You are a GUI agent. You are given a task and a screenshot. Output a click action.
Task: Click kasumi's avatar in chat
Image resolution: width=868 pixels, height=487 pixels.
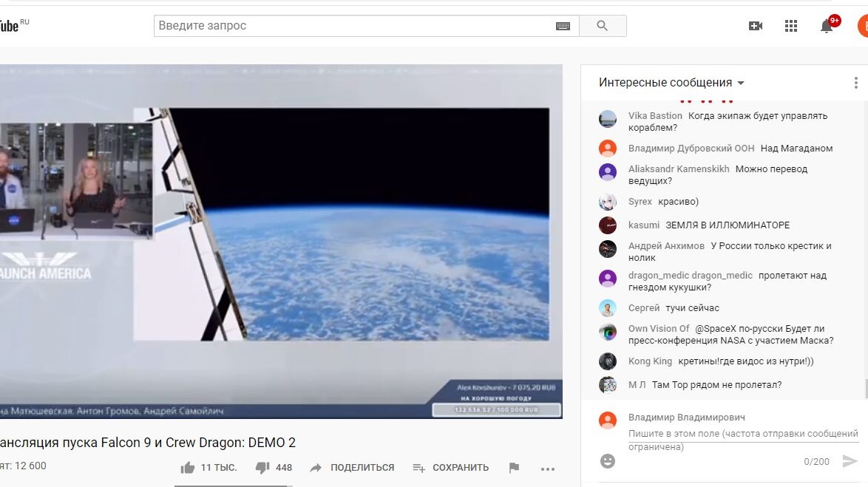point(608,225)
